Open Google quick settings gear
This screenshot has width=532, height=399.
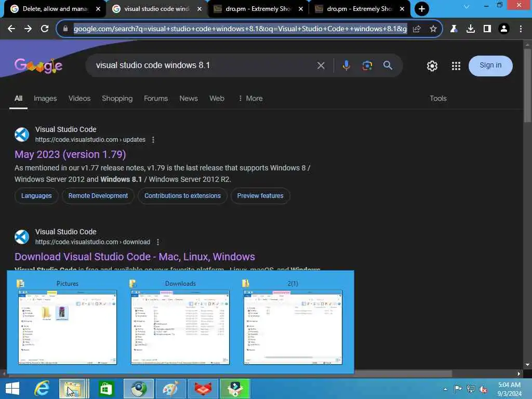432,66
